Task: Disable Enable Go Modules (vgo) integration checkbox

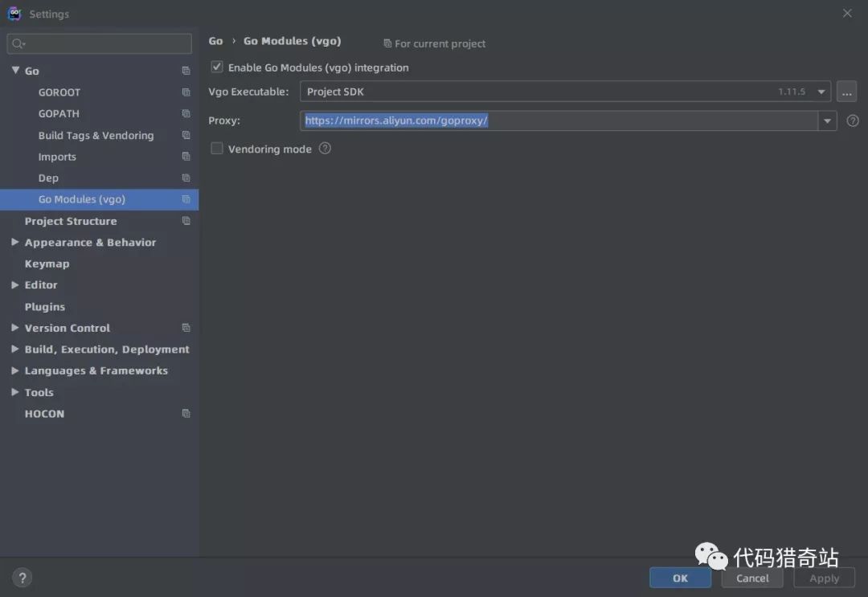Action: (217, 67)
